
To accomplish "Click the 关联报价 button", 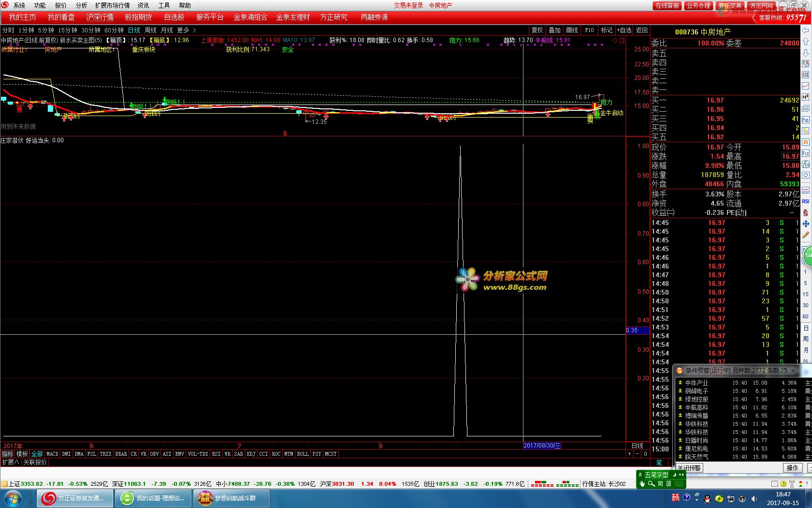I will tap(35, 462).
